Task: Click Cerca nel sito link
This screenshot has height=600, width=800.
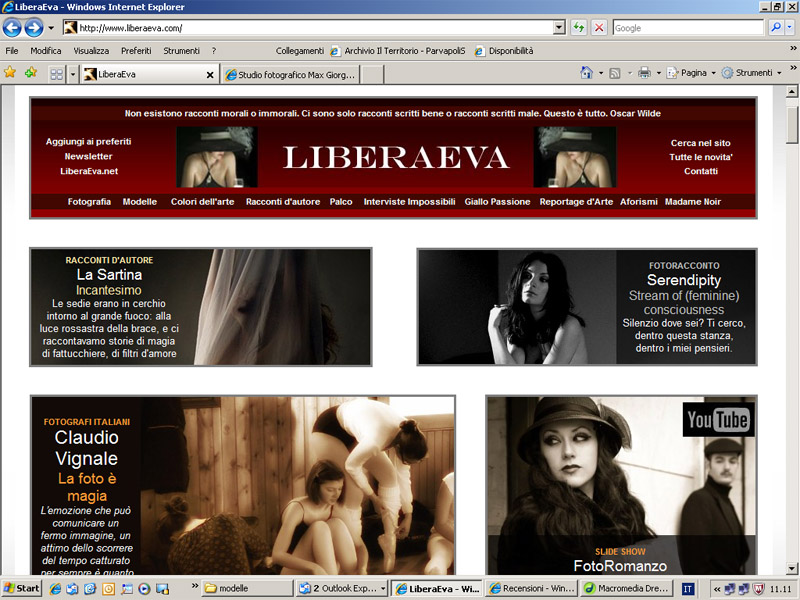Action: point(701,143)
